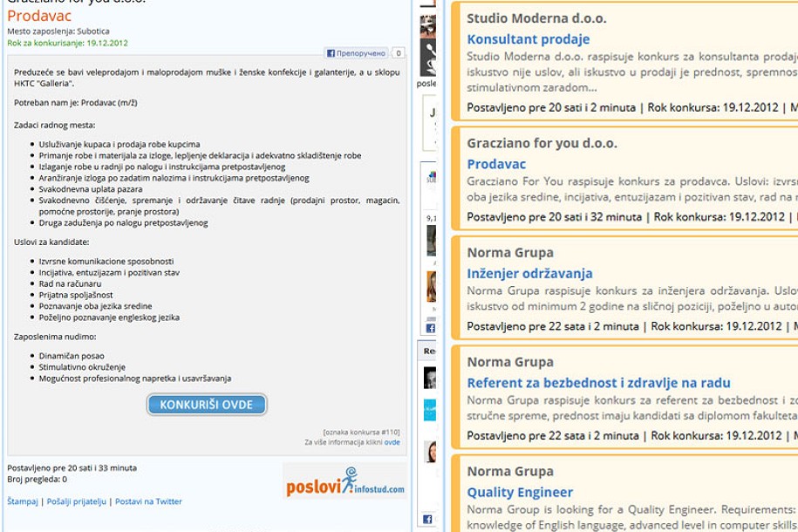798x532 pixels.
Task: Click Gracziano for you d.o.o. card title
Action: point(542,143)
